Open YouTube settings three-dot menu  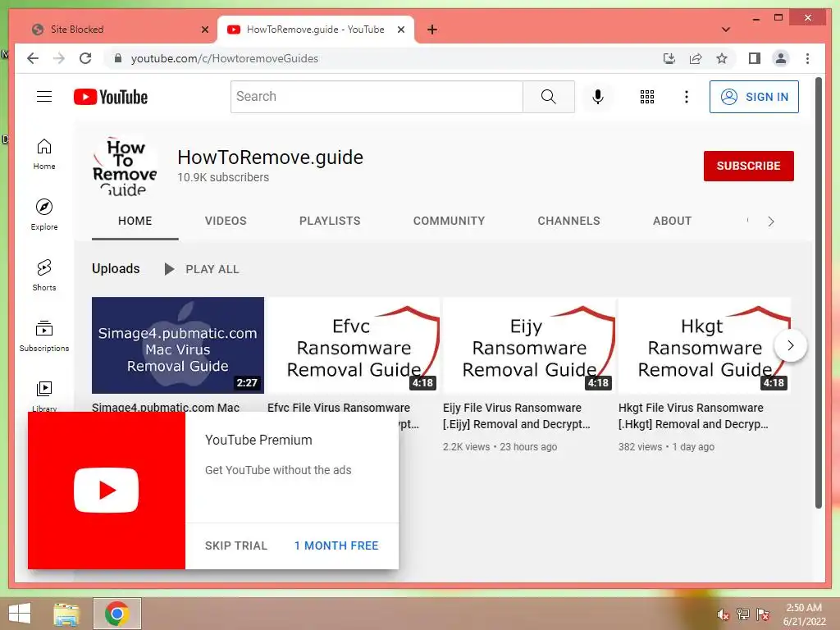pyautogui.click(x=687, y=97)
